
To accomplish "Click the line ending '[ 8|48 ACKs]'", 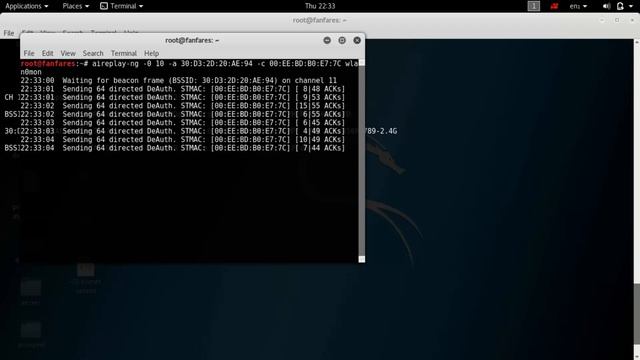I will pos(182,89).
